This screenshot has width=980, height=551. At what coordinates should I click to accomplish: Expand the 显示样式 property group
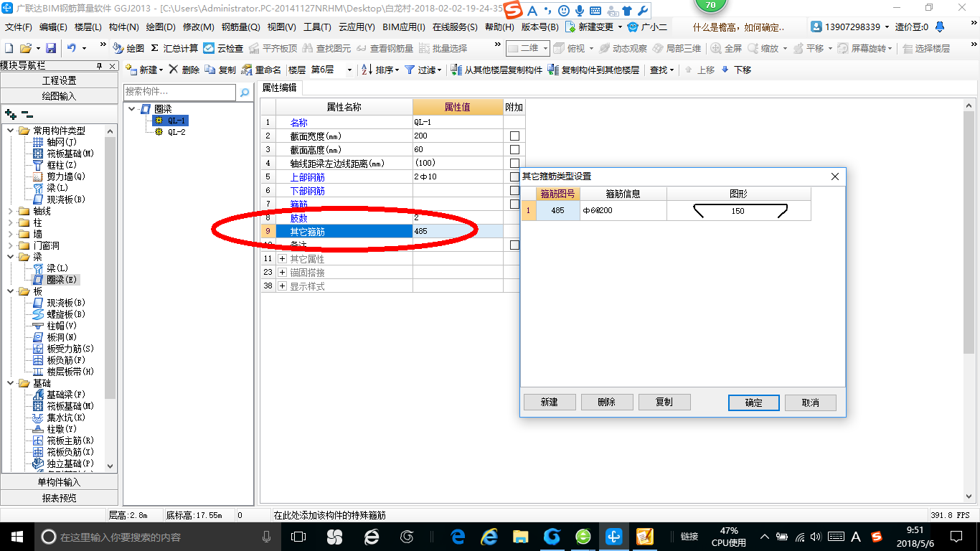[282, 286]
